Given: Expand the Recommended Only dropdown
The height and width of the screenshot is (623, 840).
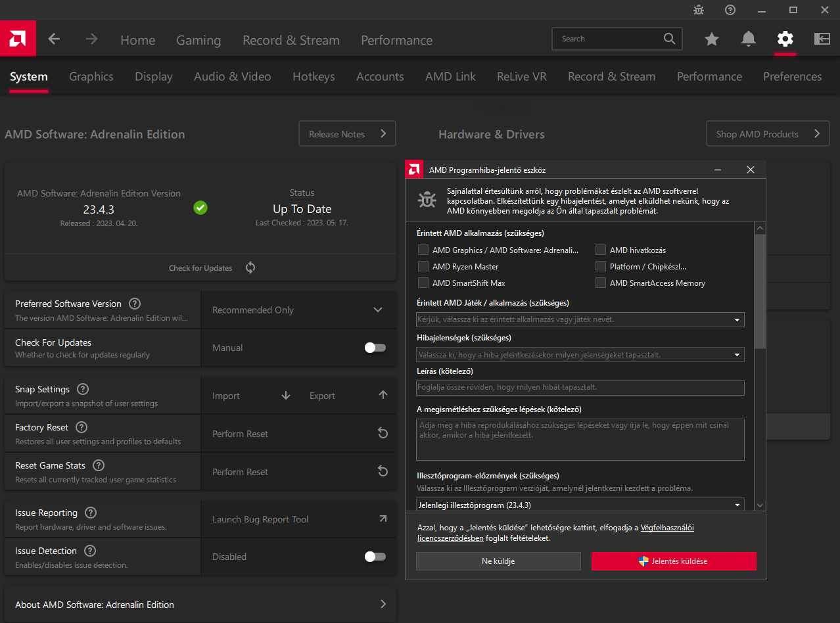Looking at the screenshot, I should tap(298, 310).
